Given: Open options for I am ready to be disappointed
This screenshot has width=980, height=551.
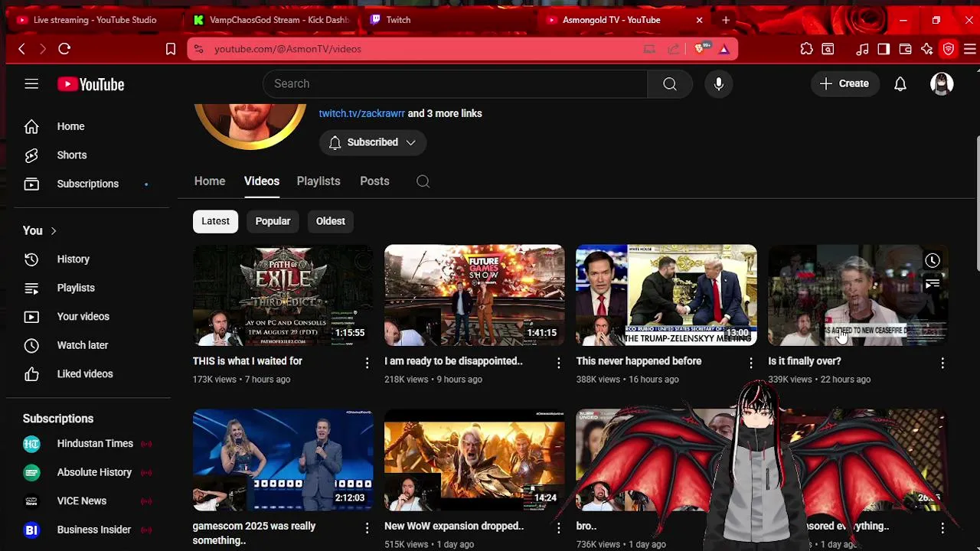Looking at the screenshot, I should tap(558, 363).
